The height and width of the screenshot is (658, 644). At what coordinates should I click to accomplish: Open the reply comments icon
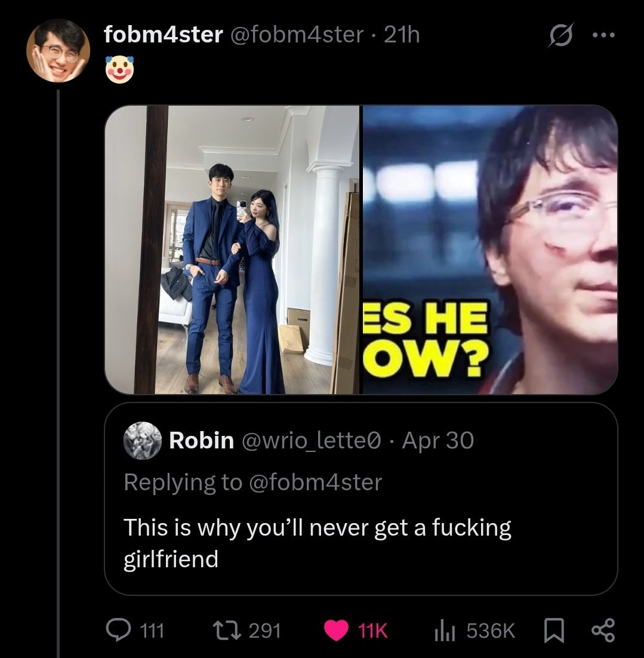point(119,631)
